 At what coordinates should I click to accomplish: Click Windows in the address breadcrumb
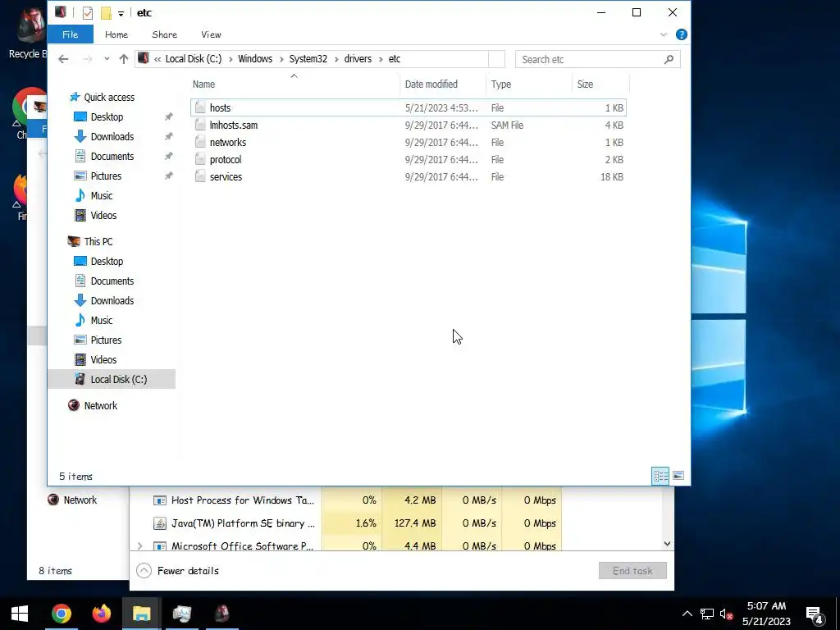[255, 59]
